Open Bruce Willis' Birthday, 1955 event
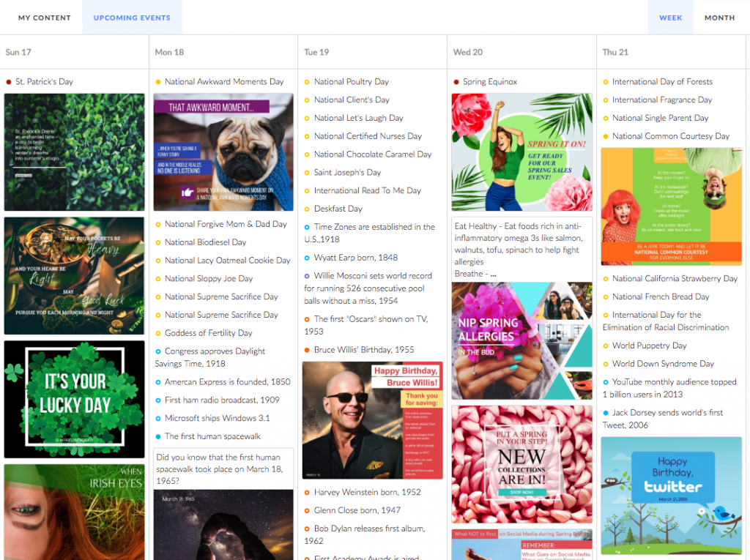750x560 pixels. point(363,350)
